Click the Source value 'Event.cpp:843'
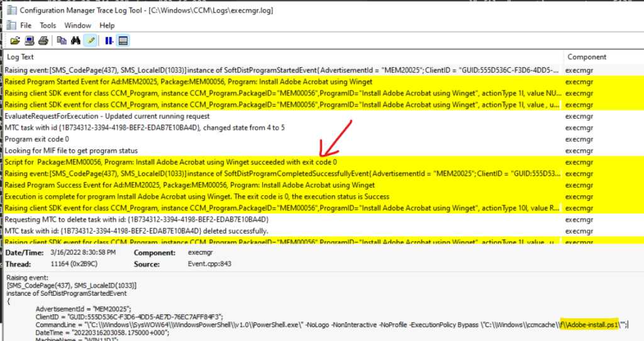 [209, 264]
